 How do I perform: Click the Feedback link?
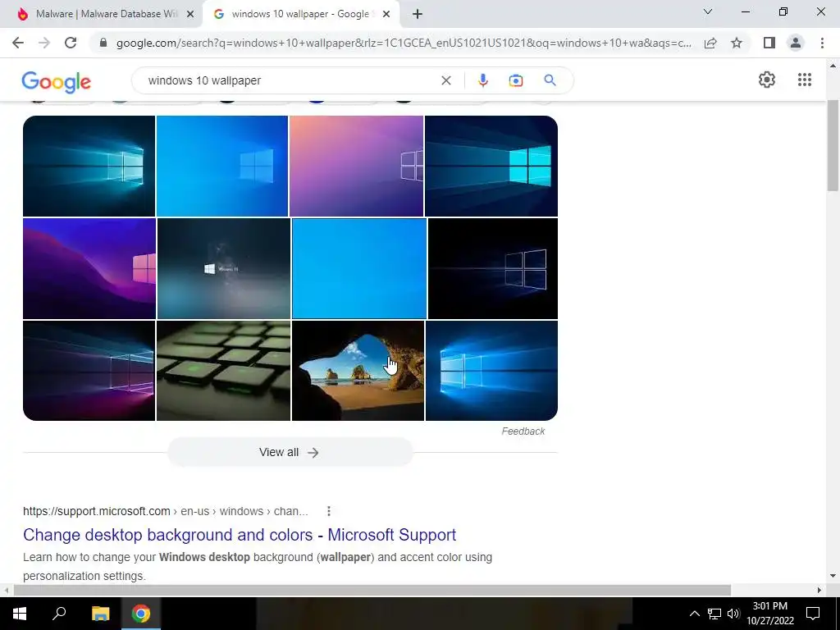tap(523, 431)
